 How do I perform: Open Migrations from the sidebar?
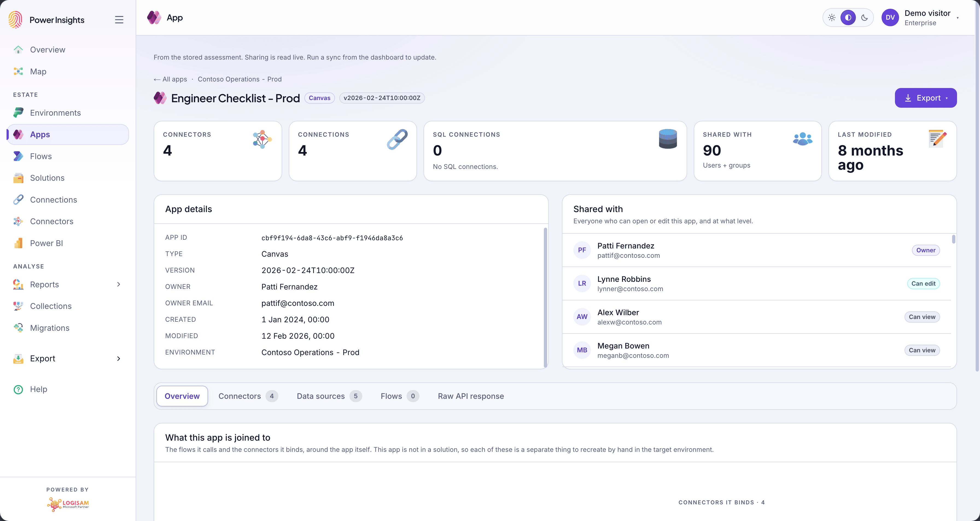point(68,328)
